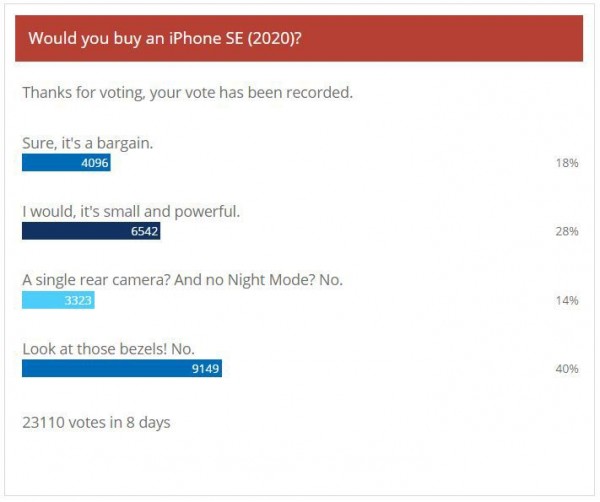This screenshot has width=600, height=502.
Task: Click the 18% result label
Action: pos(567,163)
